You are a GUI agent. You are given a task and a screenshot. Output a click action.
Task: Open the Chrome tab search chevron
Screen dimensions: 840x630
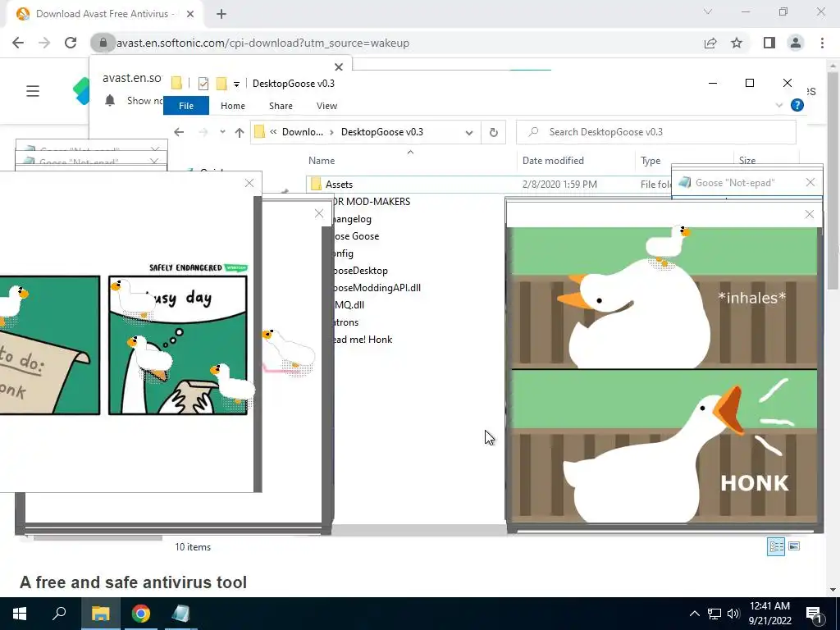[708, 11]
